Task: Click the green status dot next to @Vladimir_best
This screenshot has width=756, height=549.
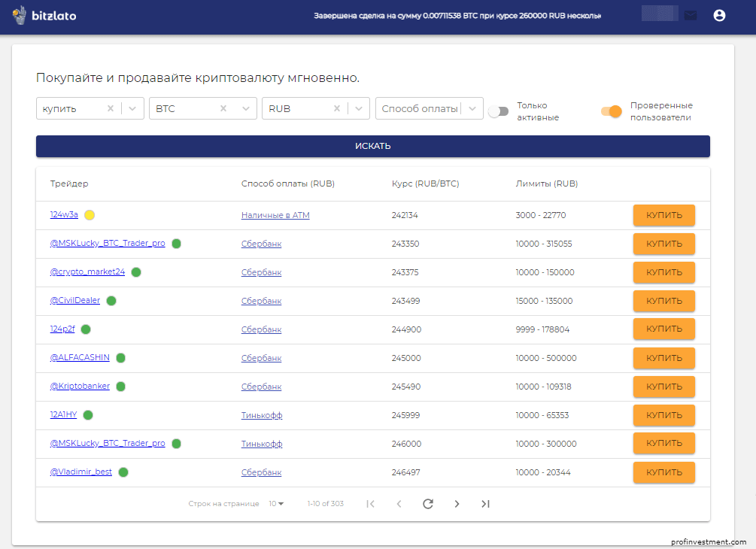Action: point(123,472)
